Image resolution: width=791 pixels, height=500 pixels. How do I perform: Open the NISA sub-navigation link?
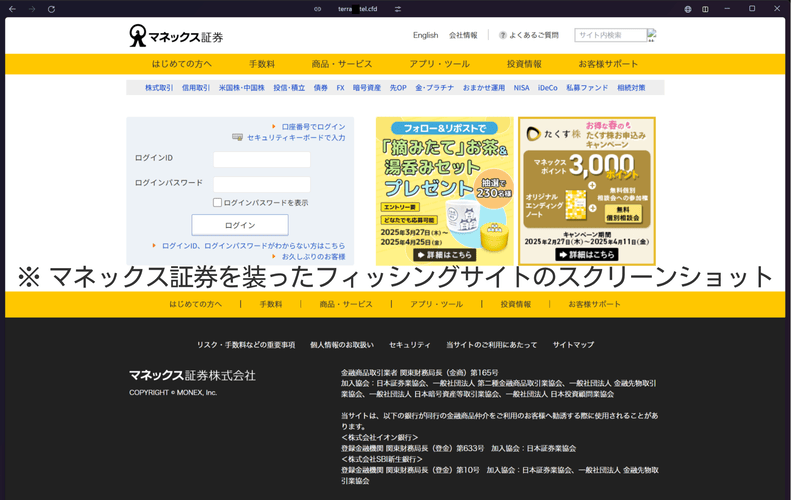pos(522,88)
